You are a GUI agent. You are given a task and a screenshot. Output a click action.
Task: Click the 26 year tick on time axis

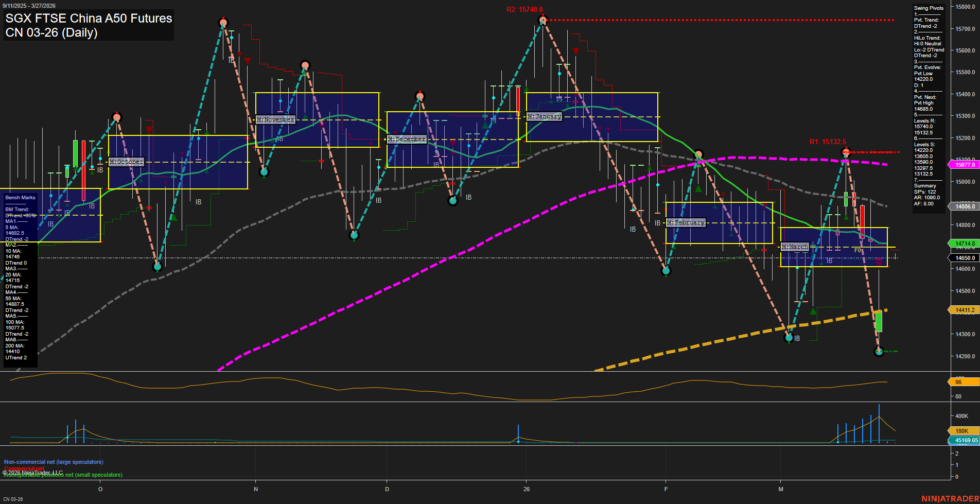click(527, 489)
